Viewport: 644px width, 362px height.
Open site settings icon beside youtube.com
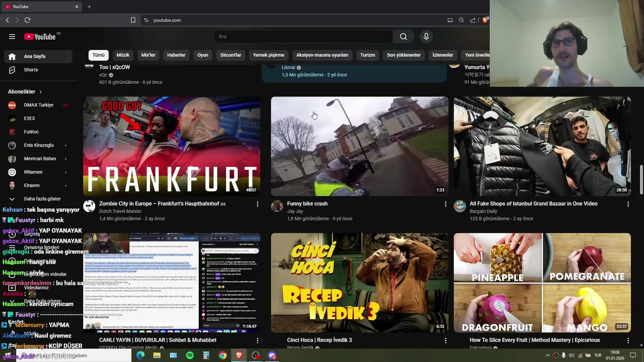(146, 20)
